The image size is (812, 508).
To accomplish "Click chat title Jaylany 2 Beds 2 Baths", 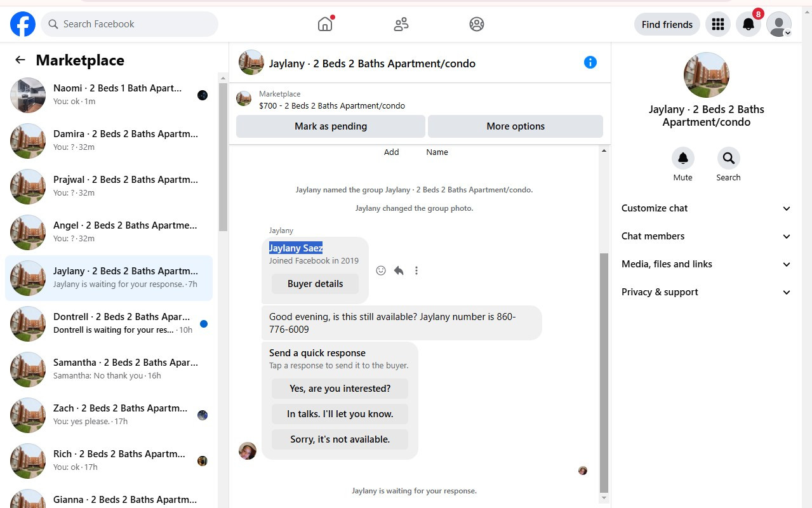I will click(372, 63).
